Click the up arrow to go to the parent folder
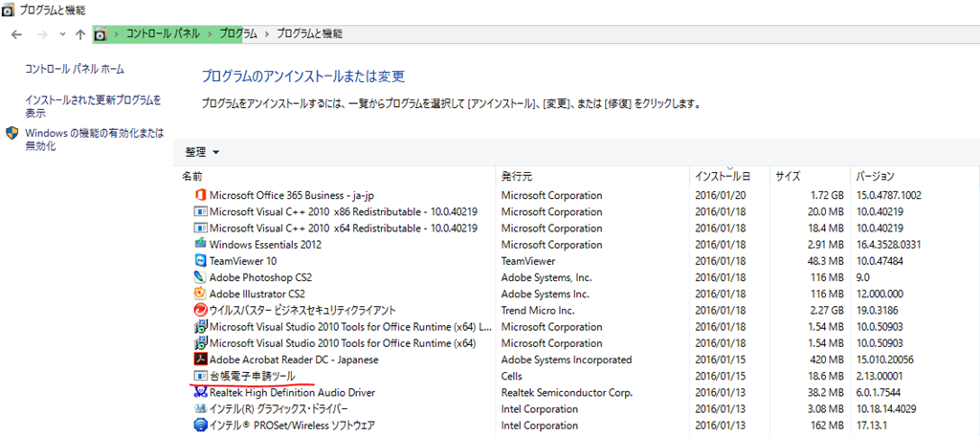Image resolution: width=980 pixels, height=436 pixels. point(80,34)
